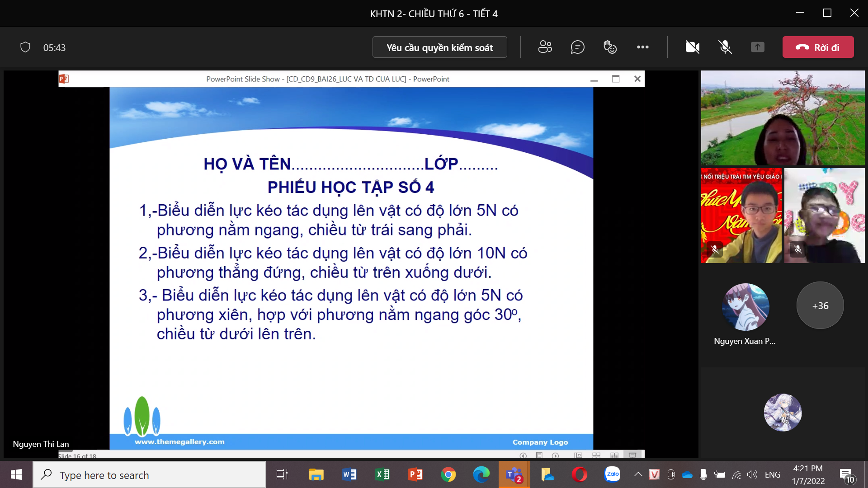This screenshot has width=868, height=488.
Task: Click the Meet Now camera tray icon
Action: 671,474
